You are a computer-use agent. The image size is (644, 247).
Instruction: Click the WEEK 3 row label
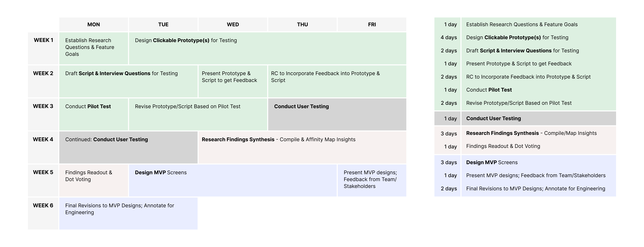point(43,114)
